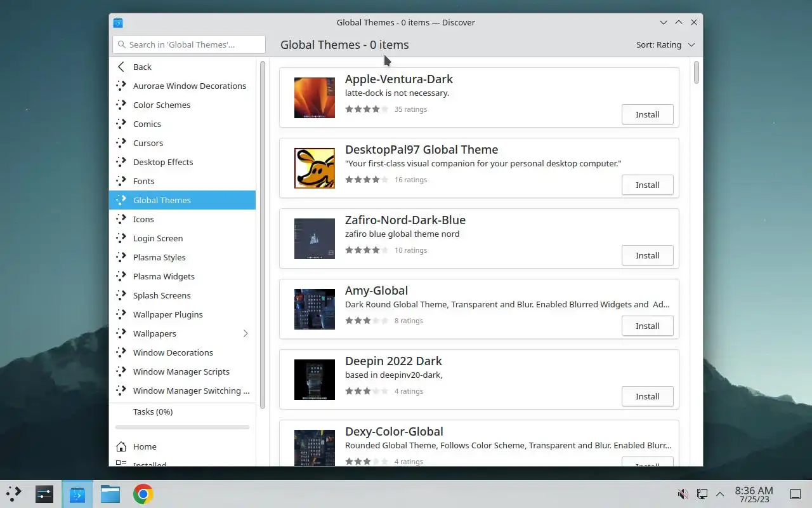The width and height of the screenshot is (812, 508).
Task: Click the star rating of Amy-Global
Action: pyautogui.click(x=367, y=321)
